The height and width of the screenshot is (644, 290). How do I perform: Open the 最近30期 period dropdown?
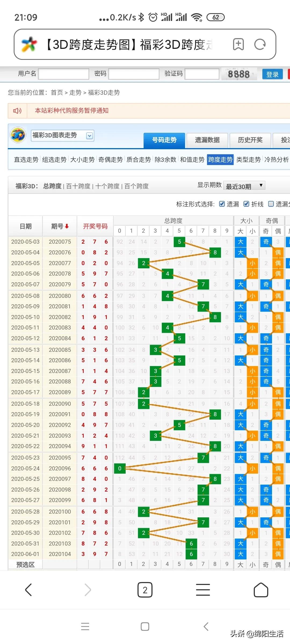tap(244, 186)
